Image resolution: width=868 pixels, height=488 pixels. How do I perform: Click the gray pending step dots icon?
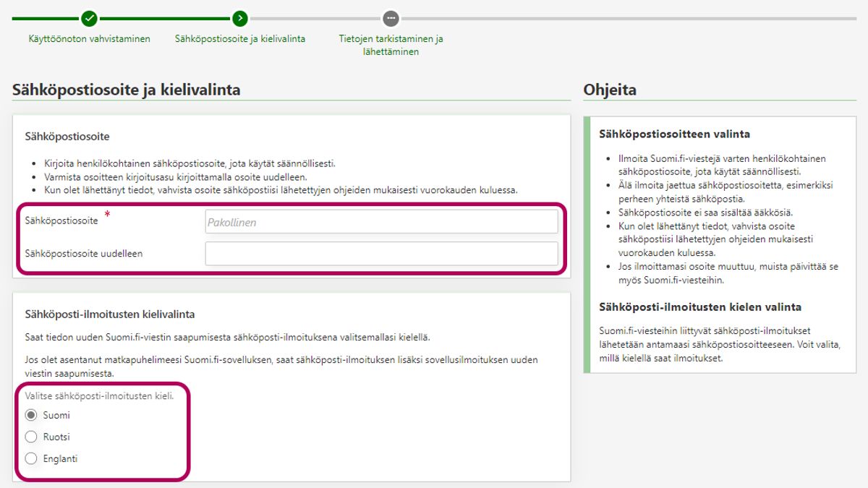391,18
